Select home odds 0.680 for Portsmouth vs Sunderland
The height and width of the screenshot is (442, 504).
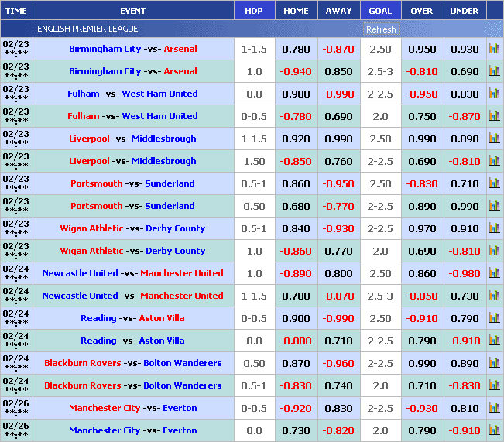296,206
